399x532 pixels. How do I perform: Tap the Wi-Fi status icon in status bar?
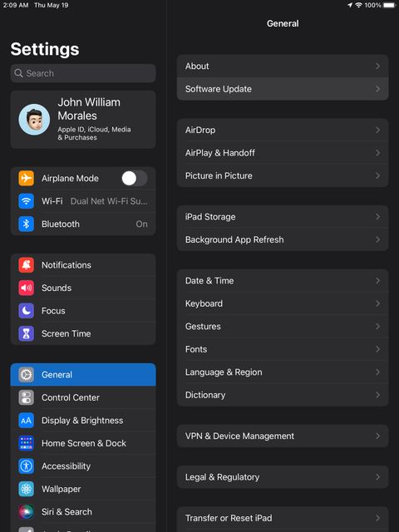tap(358, 5)
